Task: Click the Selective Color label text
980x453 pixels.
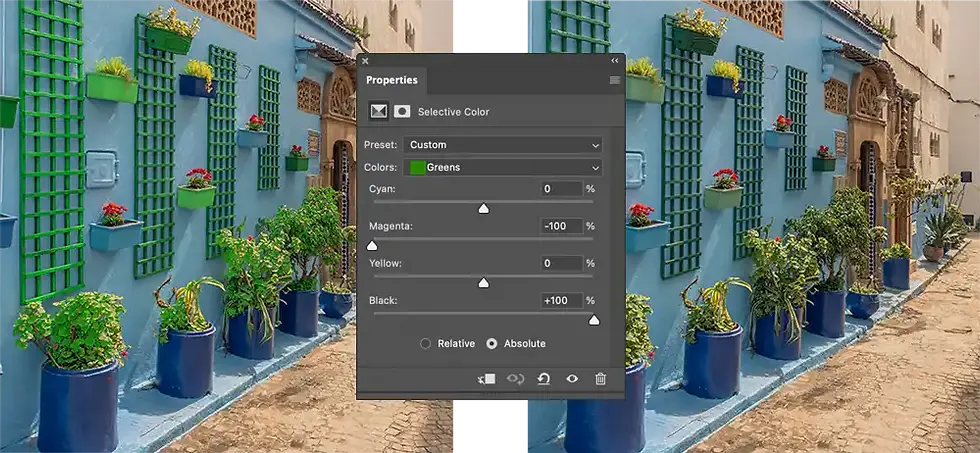Action: (x=453, y=112)
